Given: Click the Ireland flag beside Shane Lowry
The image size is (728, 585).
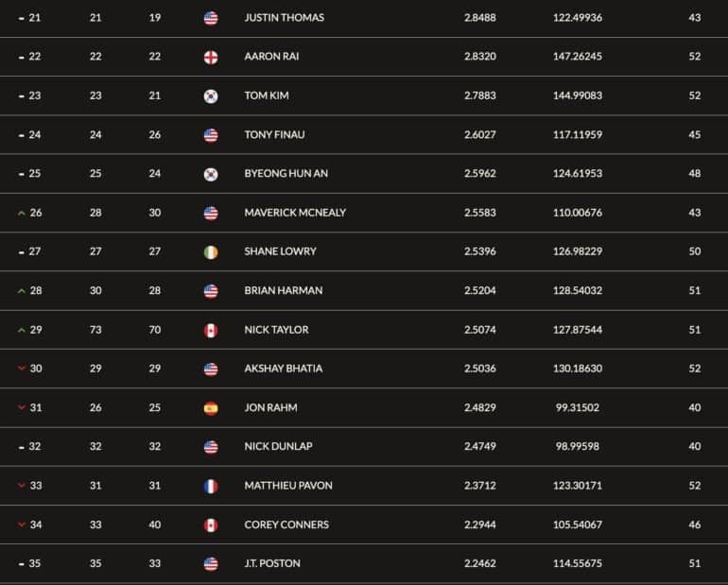Looking at the screenshot, I should point(211,252).
